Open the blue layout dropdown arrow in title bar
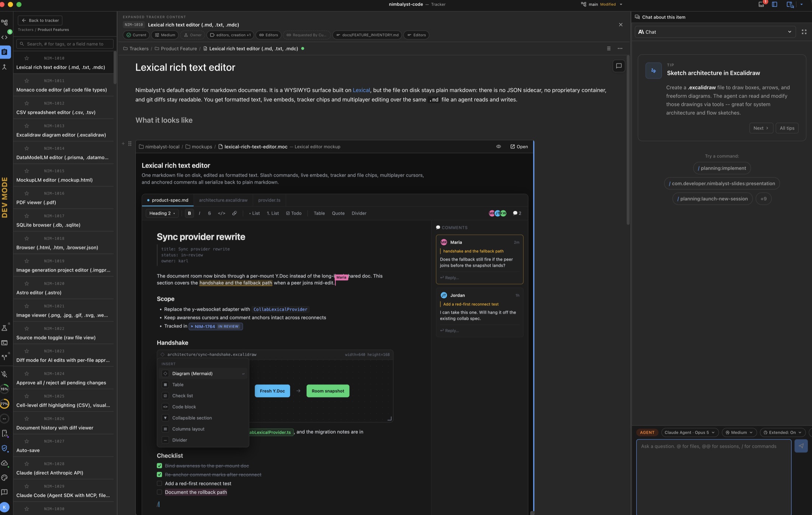Viewport: 812px width, 515px height. (801, 4)
